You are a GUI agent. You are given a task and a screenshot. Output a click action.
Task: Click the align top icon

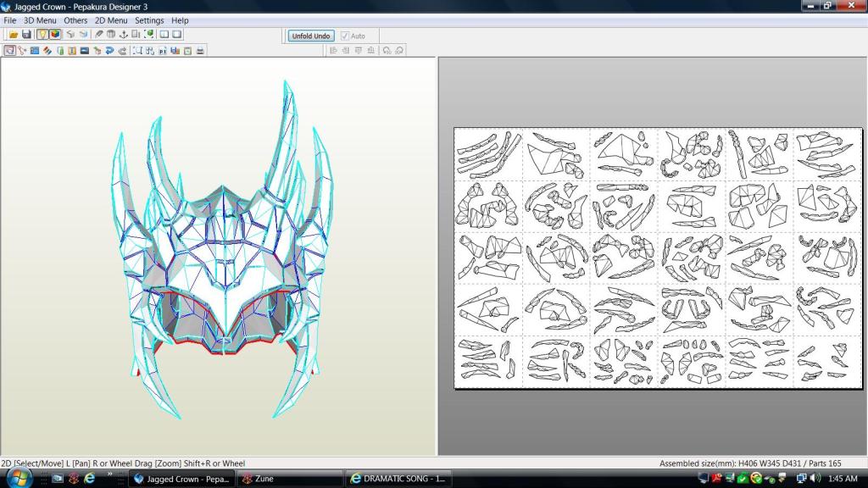click(x=359, y=50)
